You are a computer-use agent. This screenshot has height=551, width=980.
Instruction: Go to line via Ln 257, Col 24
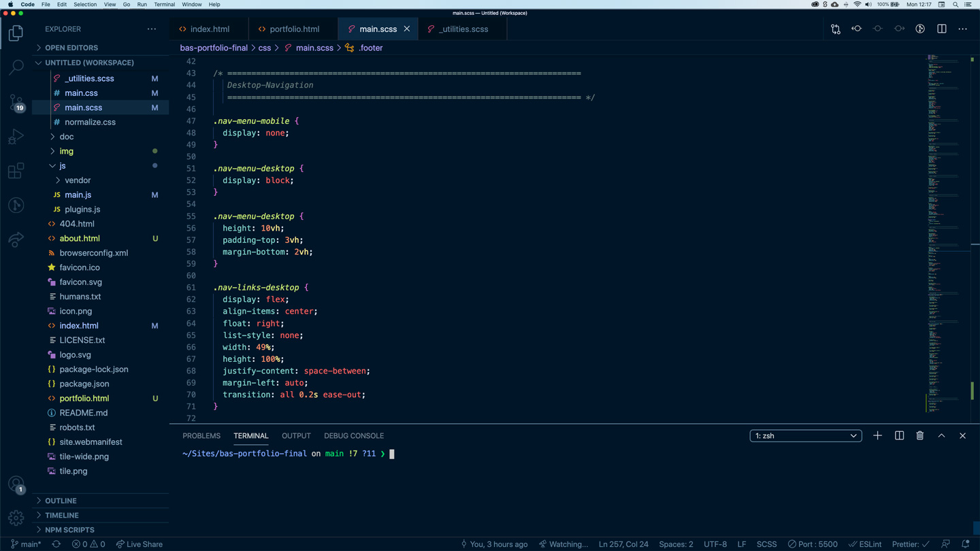pos(623,544)
